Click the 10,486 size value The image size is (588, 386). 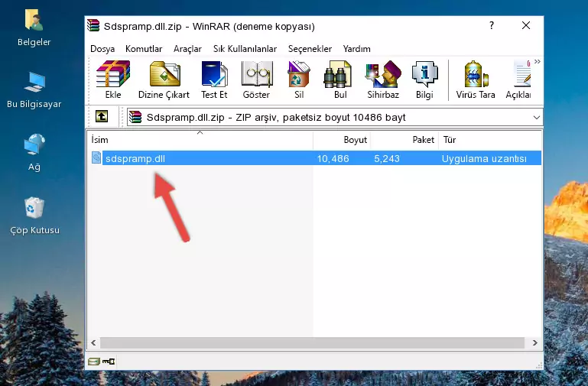coord(333,158)
